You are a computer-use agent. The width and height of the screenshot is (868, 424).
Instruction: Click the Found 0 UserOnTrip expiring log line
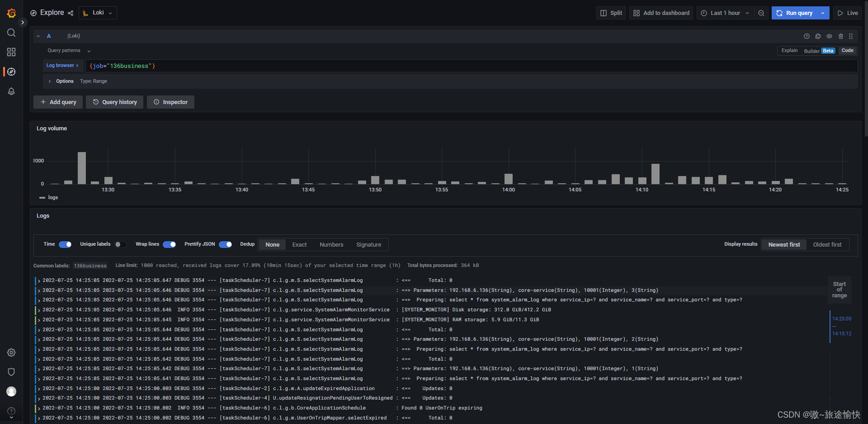point(442,408)
